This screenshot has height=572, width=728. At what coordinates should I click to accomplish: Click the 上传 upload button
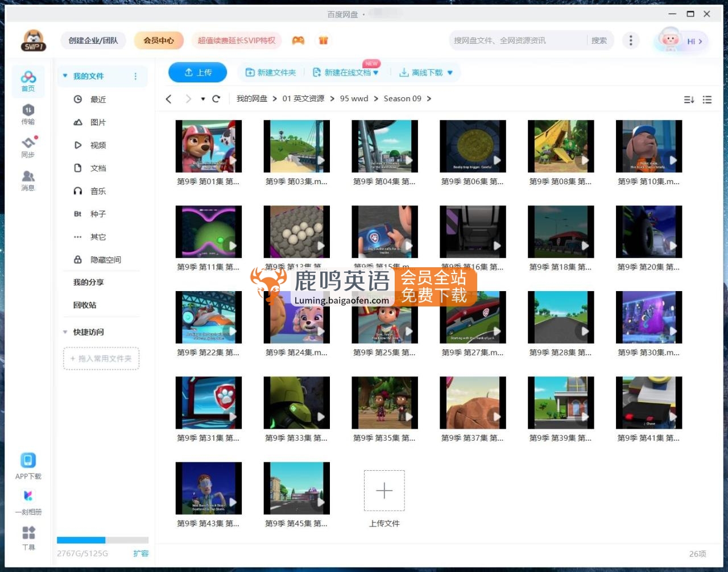(x=197, y=72)
